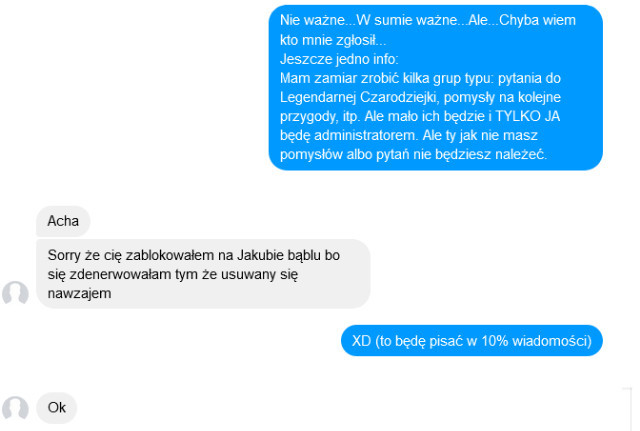Viewport: 640px width, 431px height.
Task: Click the words 'przygody, itp.' in blue bubble
Action: [x=320, y=116]
